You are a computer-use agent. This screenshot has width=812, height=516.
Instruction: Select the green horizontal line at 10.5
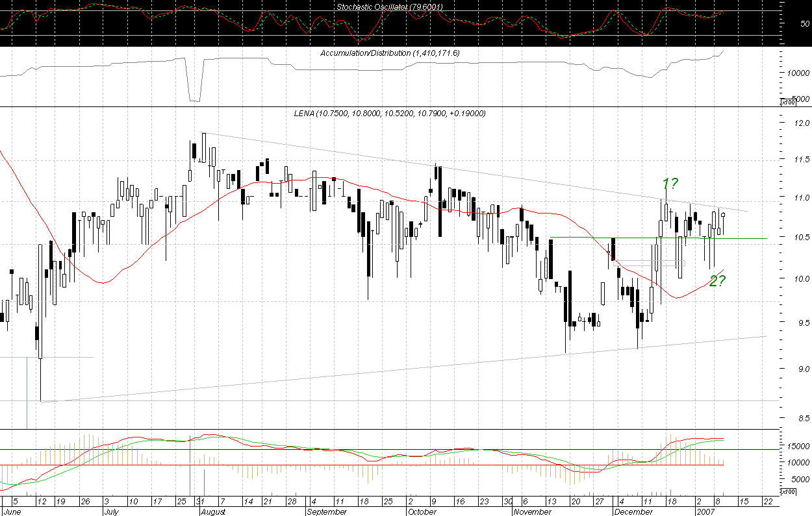click(x=658, y=238)
